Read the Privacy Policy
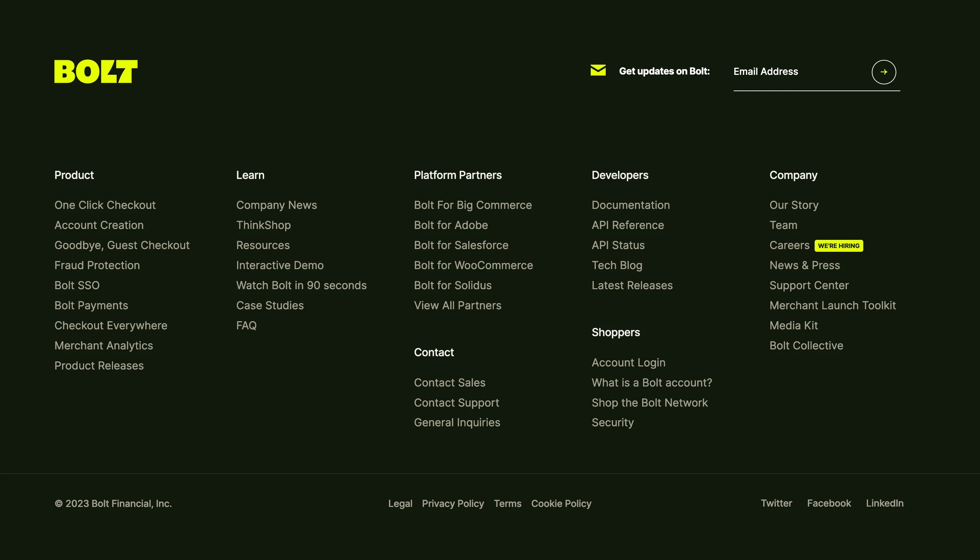 click(x=453, y=504)
